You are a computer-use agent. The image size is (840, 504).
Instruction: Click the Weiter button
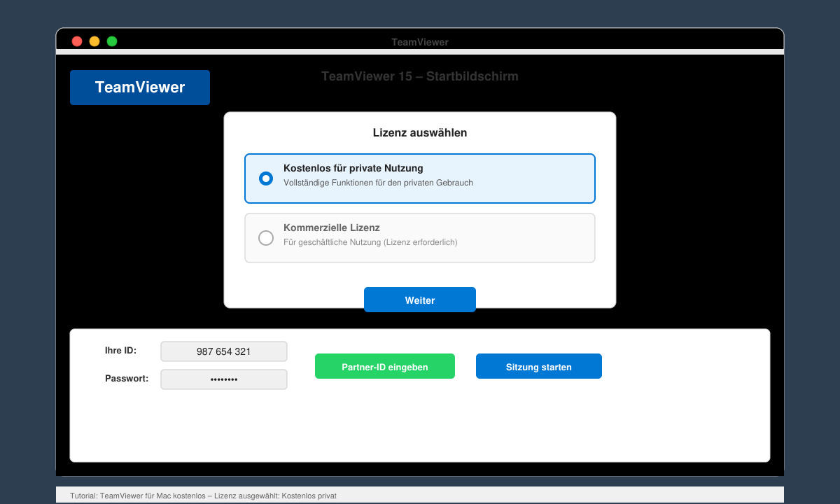tap(420, 300)
